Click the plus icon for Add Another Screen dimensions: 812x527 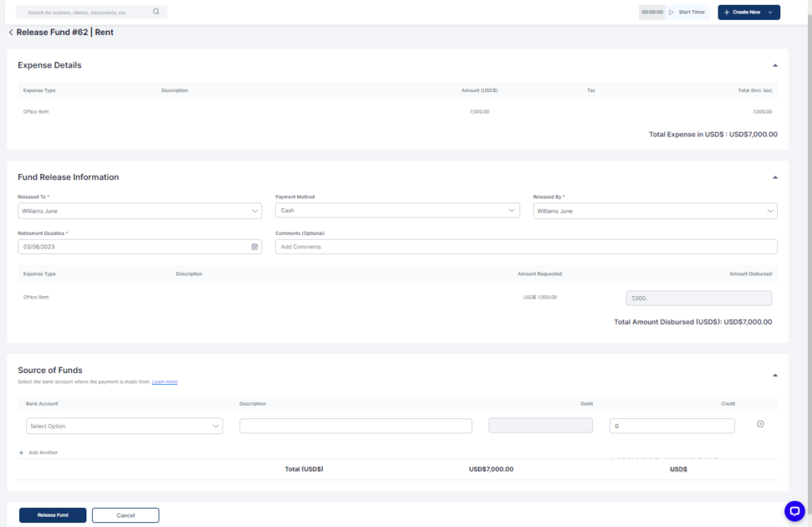pyautogui.click(x=21, y=452)
